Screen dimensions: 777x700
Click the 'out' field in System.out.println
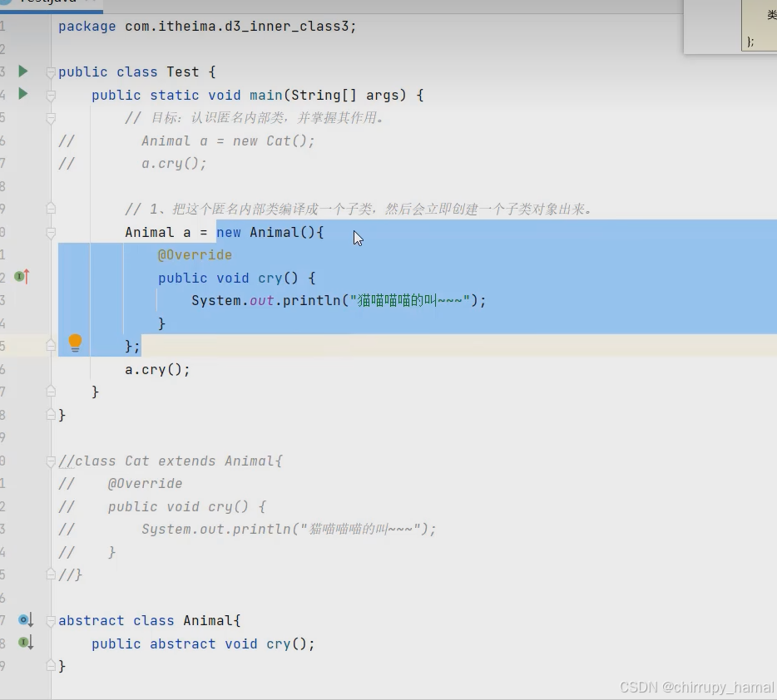pyautogui.click(x=262, y=300)
